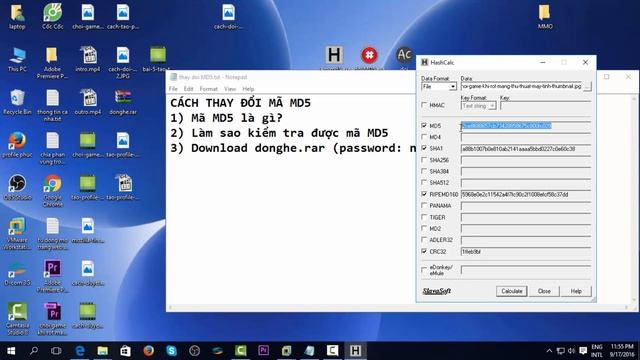
Task: Enable the eDonkey/eMule checkbox
Action: click(424, 269)
